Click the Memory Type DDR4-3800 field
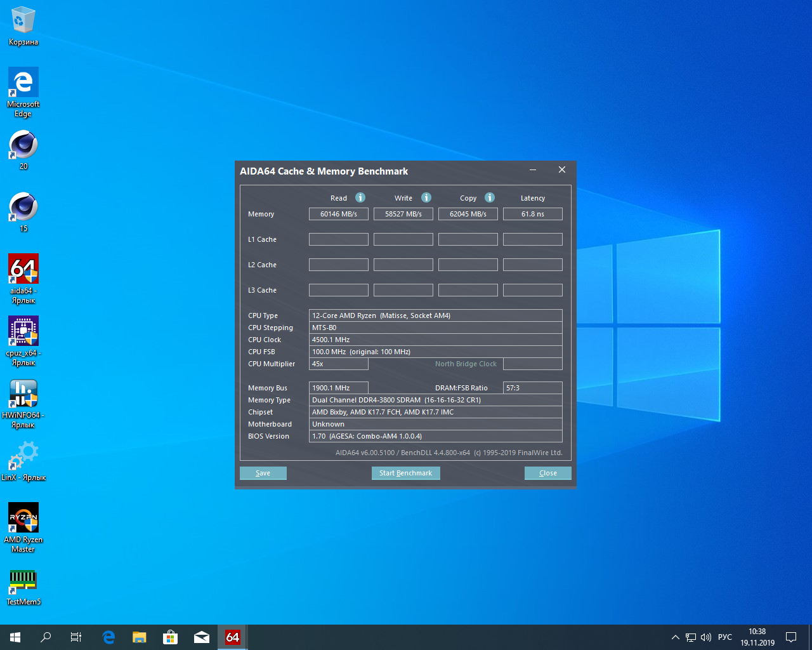The height and width of the screenshot is (650, 812). tap(436, 400)
